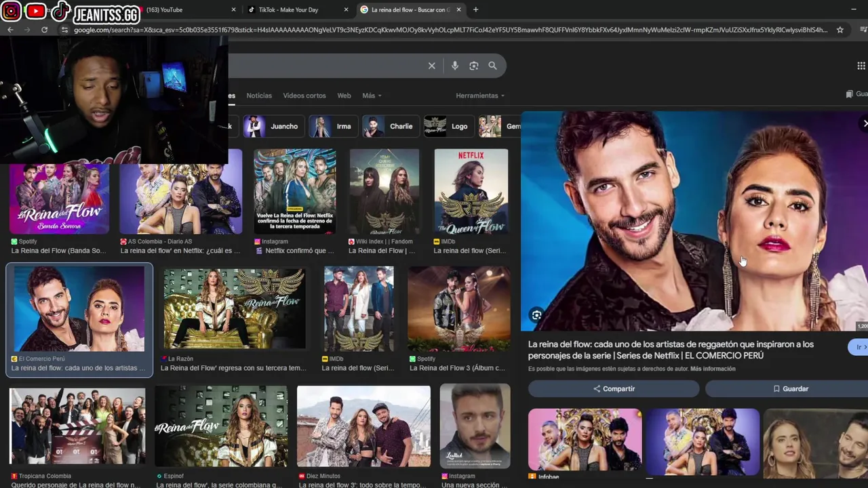The image size is (868, 488).
Task: Expand the Herramientas dropdown
Action: pyautogui.click(x=480, y=96)
